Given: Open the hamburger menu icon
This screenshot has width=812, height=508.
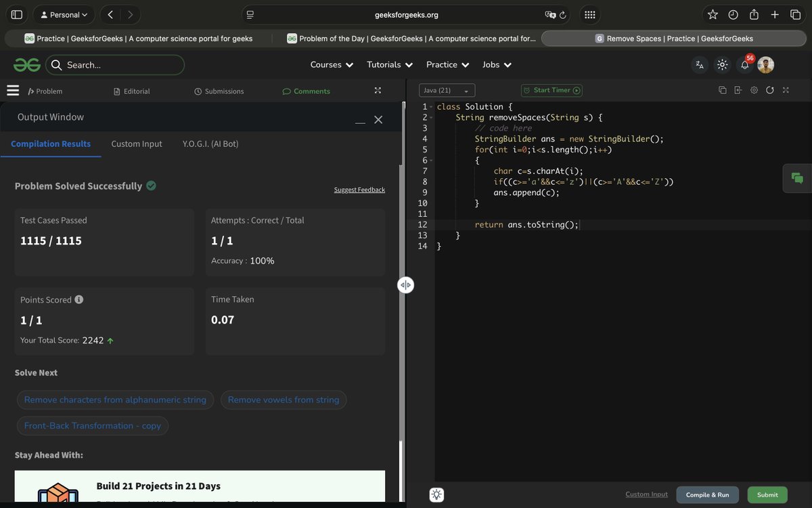Looking at the screenshot, I should click(x=12, y=90).
